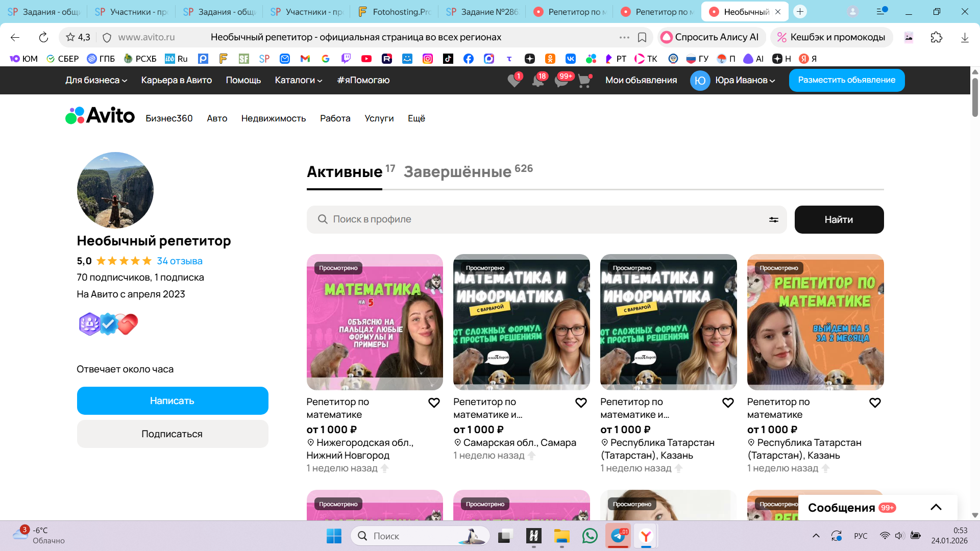Open the 34 отзыва reviews link

[180, 261]
